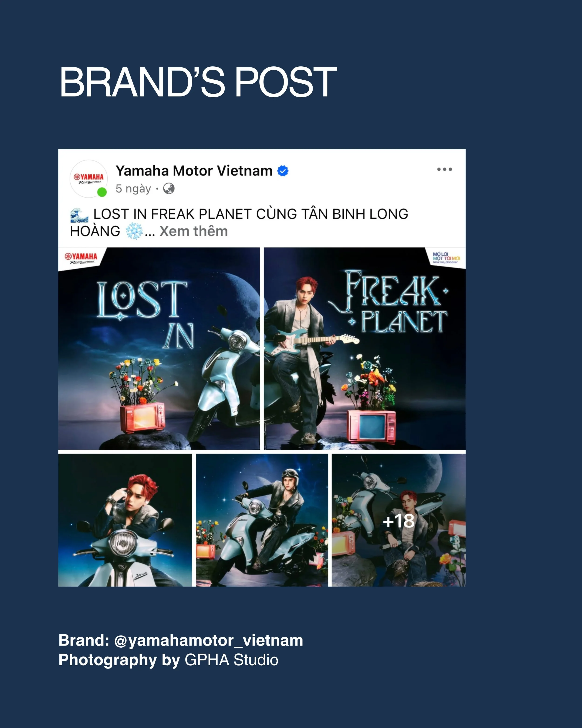Viewport: 582px width, 728px height.
Task: View the +18 more photos tile
Action: [x=399, y=520]
